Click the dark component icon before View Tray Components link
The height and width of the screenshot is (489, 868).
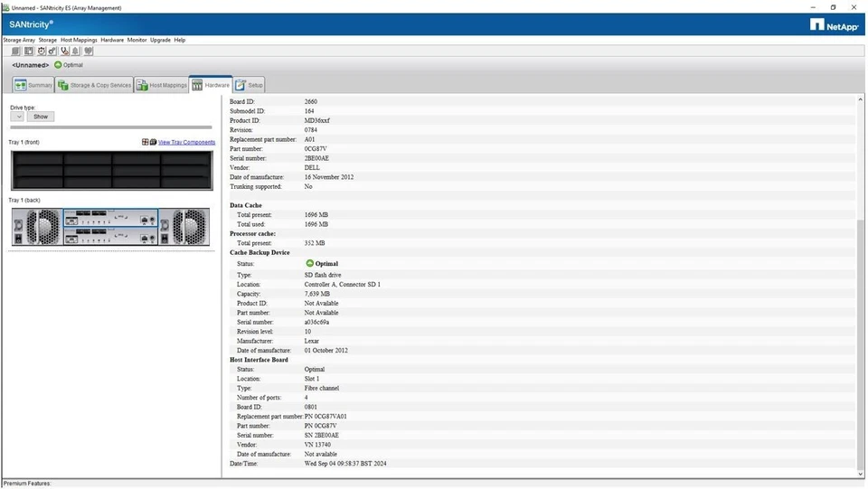pos(154,142)
